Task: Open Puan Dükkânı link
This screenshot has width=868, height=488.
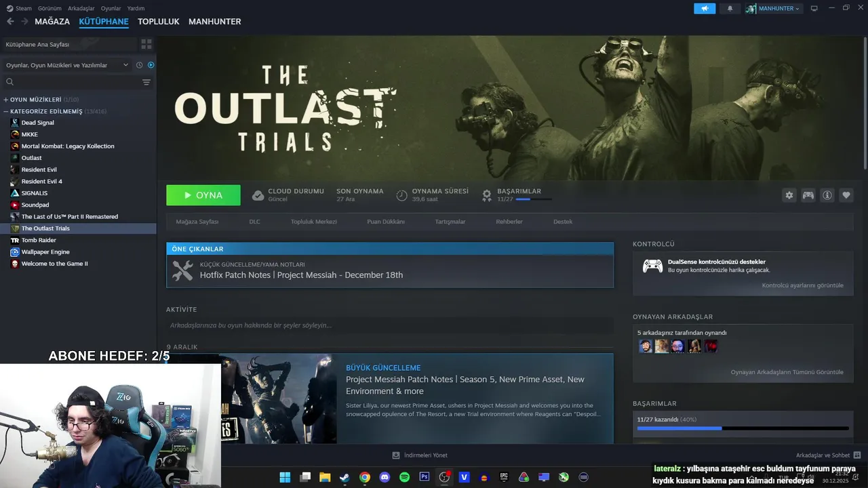Action: click(x=386, y=222)
